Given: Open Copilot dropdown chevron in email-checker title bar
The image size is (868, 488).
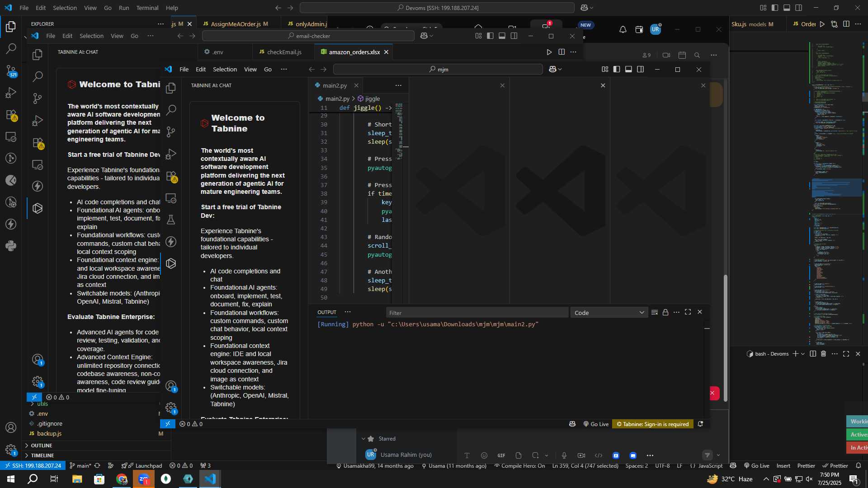Looking at the screenshot, I should 432,36.
